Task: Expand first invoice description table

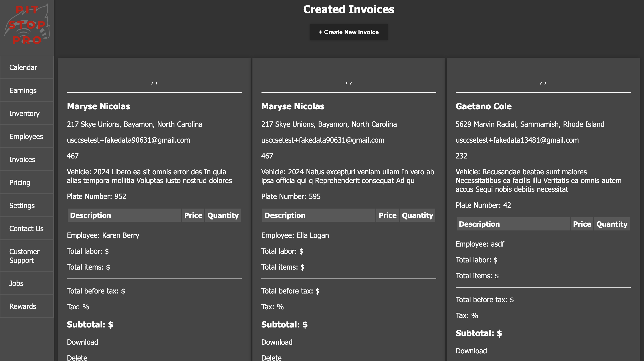Action: tap(90, 215)
